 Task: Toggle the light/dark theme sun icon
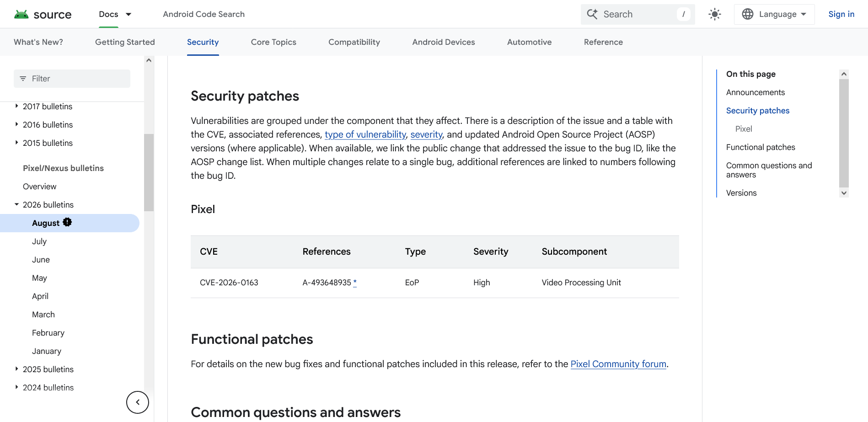[714, 14]
